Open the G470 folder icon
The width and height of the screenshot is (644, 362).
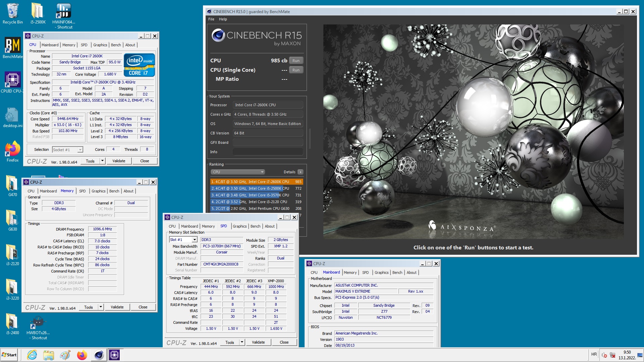[x=12, y=186]
